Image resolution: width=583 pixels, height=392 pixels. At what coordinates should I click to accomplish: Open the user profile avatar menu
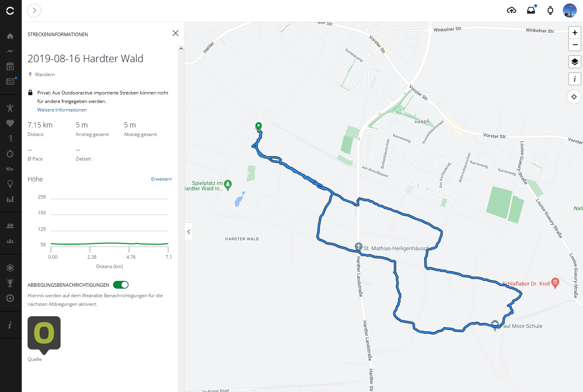tap(569, 10)
